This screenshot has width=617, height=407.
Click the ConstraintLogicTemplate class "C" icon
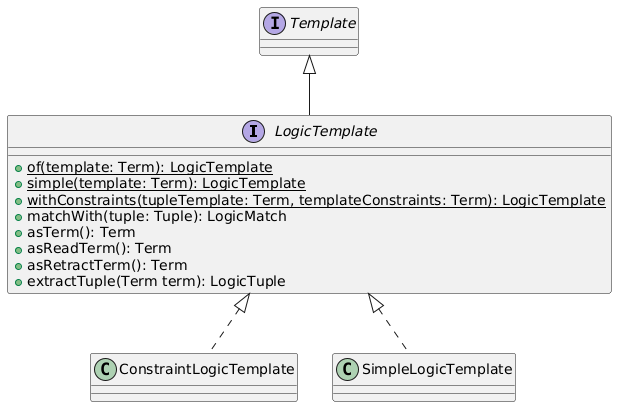104,369
